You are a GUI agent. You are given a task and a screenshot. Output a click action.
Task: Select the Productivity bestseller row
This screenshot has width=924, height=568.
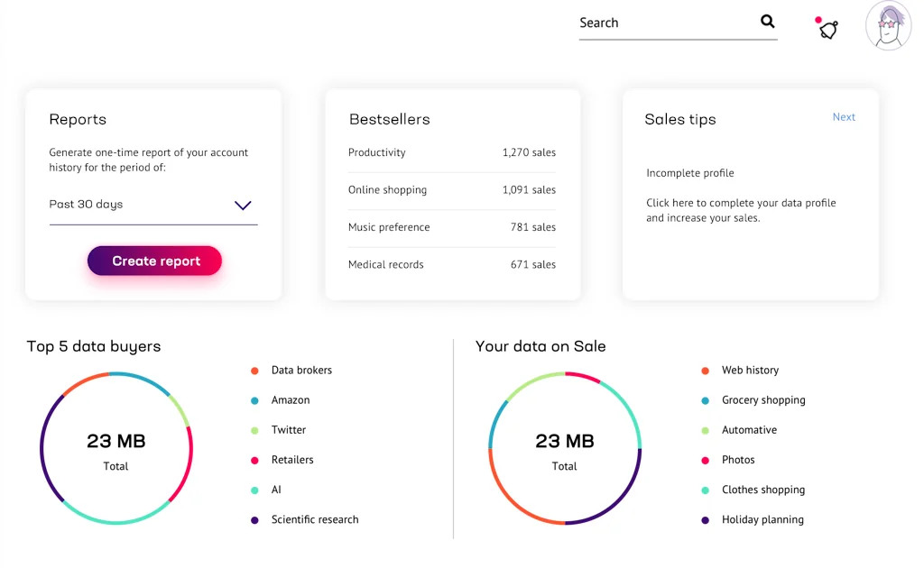451,152
